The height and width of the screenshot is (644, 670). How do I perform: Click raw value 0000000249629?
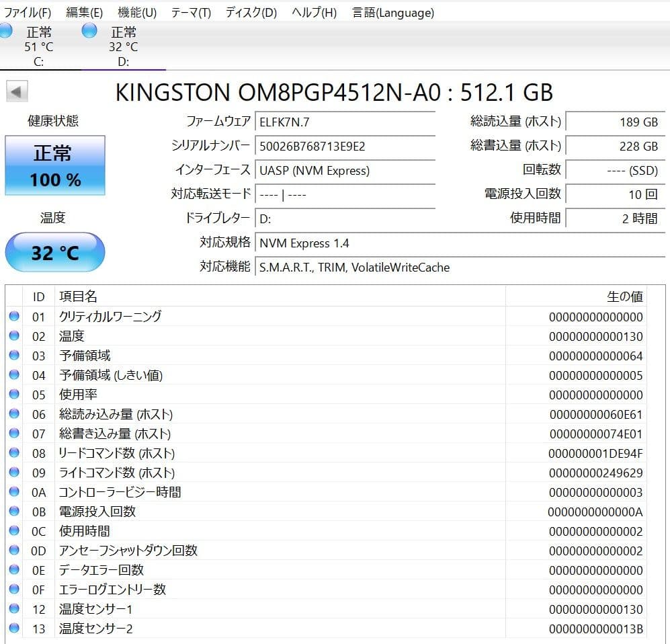[595, 473]
